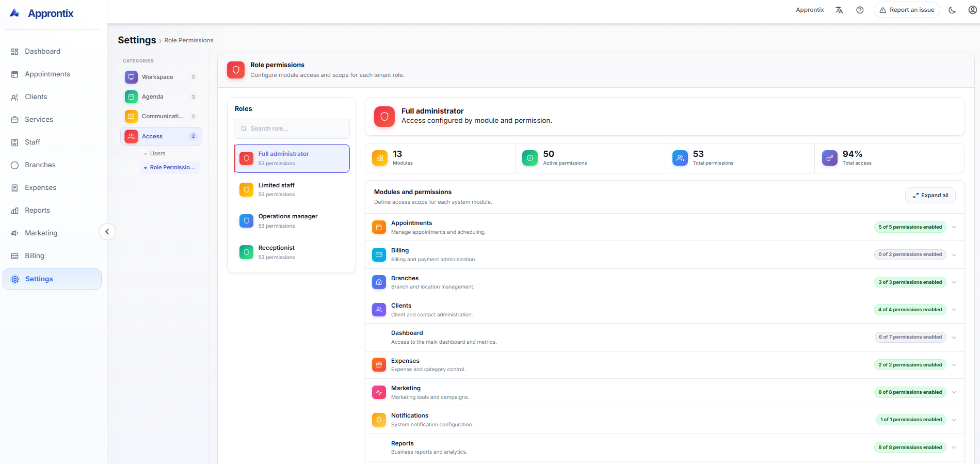Go to Appointments in sidebar
980x464 pixels.
point(52,74)
